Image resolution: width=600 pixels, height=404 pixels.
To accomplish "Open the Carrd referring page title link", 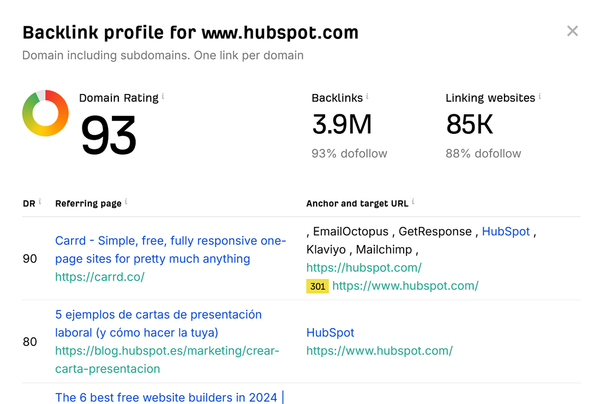I will (x=170, y=249).
